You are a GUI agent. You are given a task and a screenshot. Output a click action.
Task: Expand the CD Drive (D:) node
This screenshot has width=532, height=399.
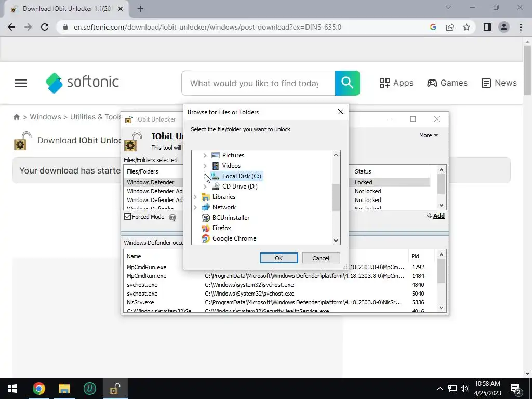point(205,187)
